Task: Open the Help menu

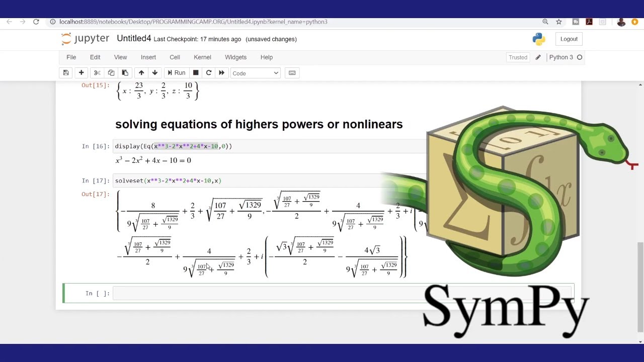Action: click(x=267, y=57)
